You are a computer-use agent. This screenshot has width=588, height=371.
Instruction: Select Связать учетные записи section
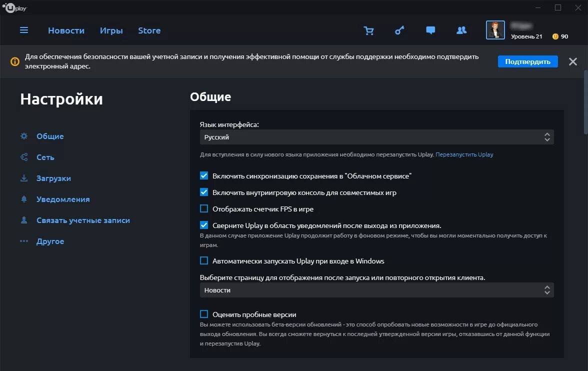[83, 220]
